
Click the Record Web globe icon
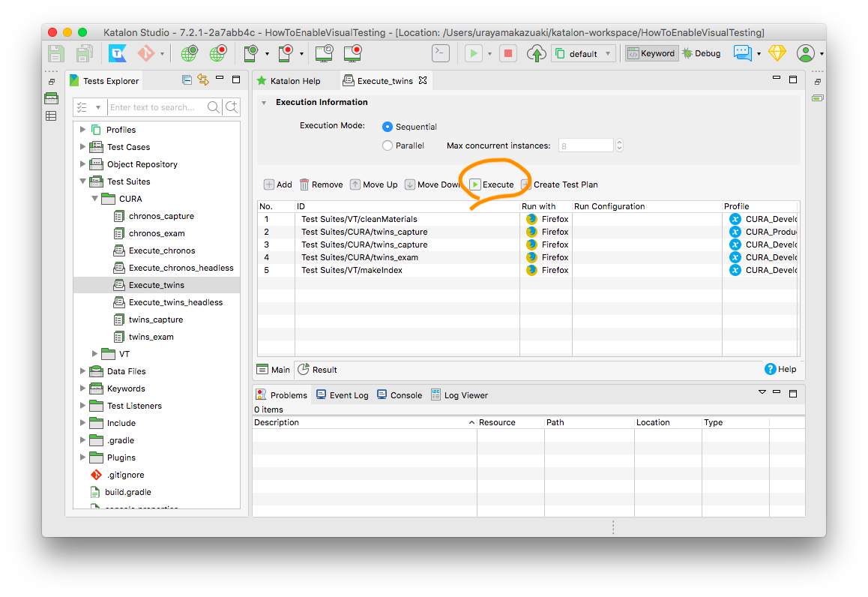coord(218,54)
